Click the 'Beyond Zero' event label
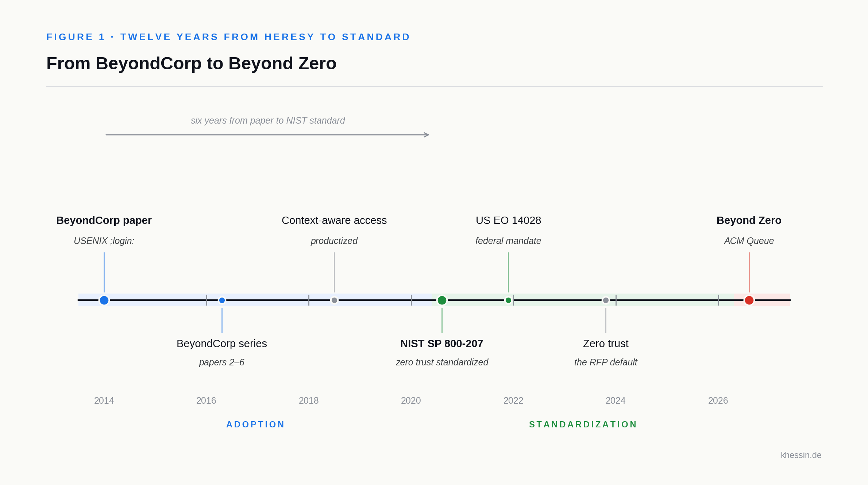 [749, 220]
